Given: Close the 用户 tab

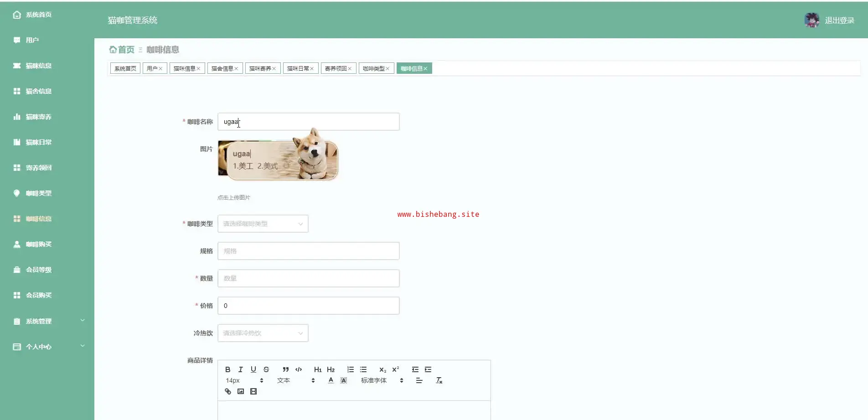Looking at the screenshot, I should pos(160,69).
